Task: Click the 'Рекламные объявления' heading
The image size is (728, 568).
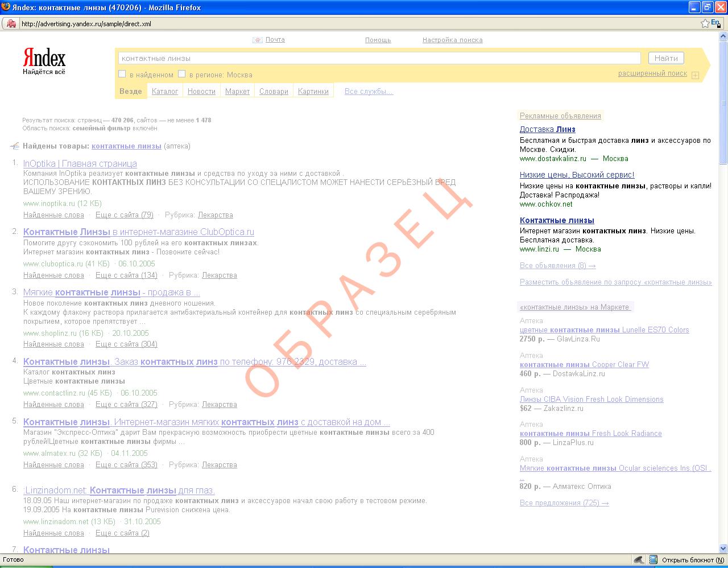Action: 560,116
